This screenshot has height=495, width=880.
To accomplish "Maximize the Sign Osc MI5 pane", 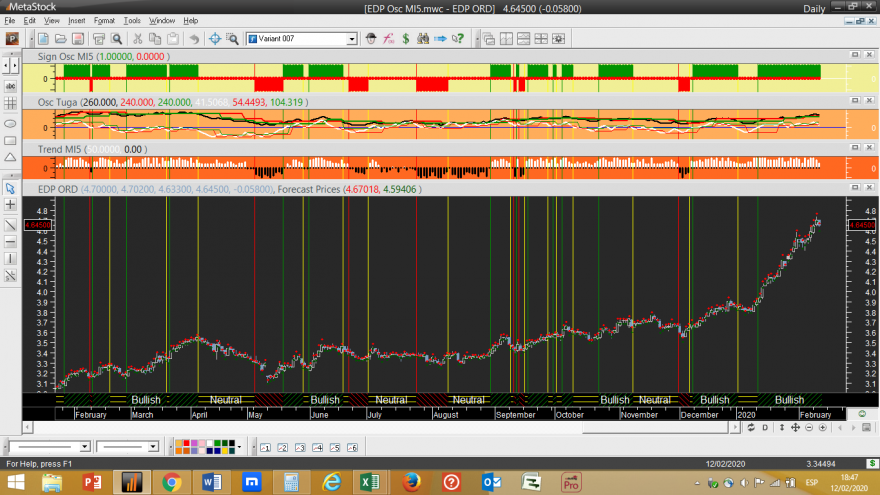I will [x=855, y=54].
